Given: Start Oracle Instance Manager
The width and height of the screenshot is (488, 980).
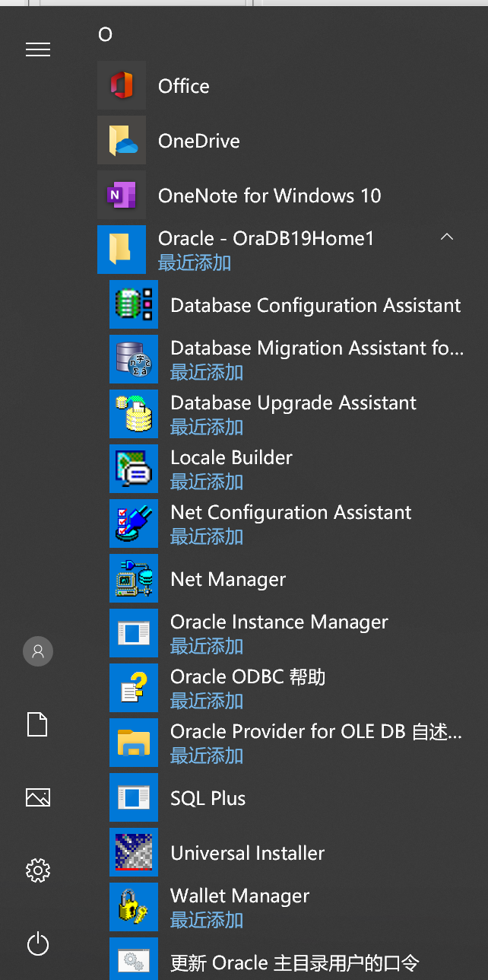Looking at the screenshot, I should pos(279,622).
